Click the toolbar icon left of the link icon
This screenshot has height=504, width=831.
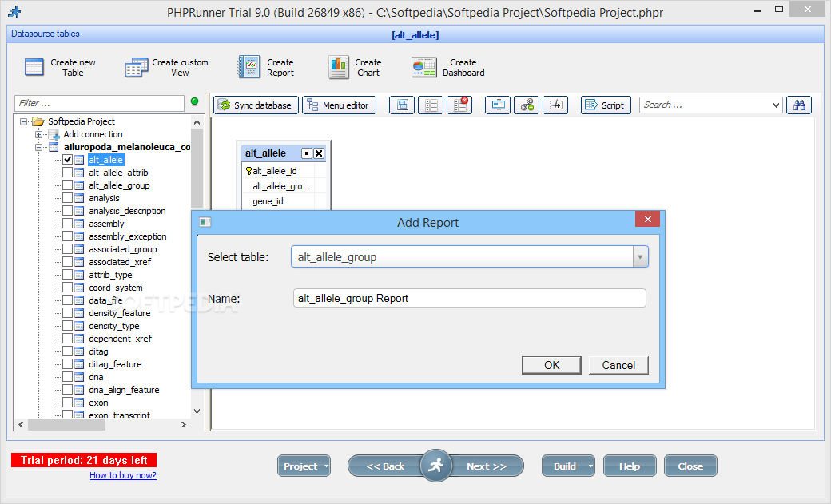tap(498, 105)
